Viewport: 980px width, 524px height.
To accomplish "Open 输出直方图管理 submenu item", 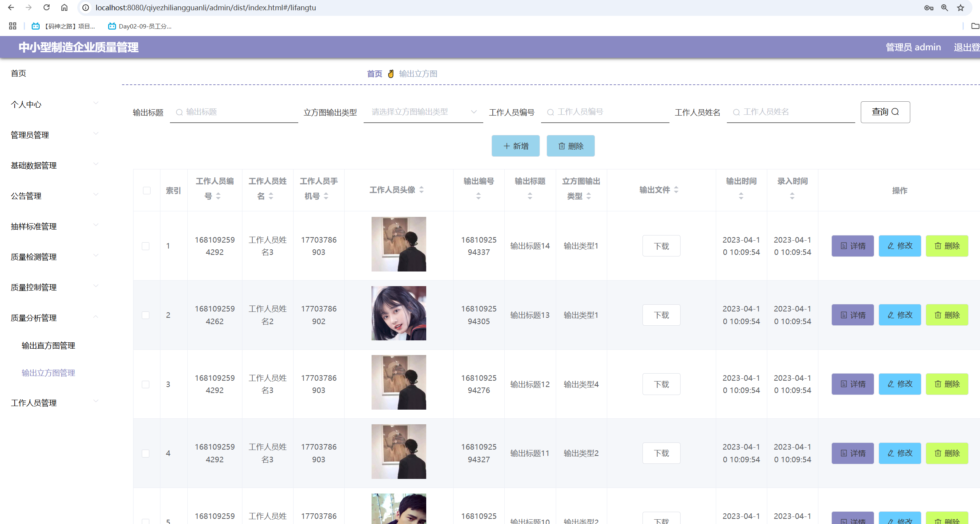I will (48, 346).
